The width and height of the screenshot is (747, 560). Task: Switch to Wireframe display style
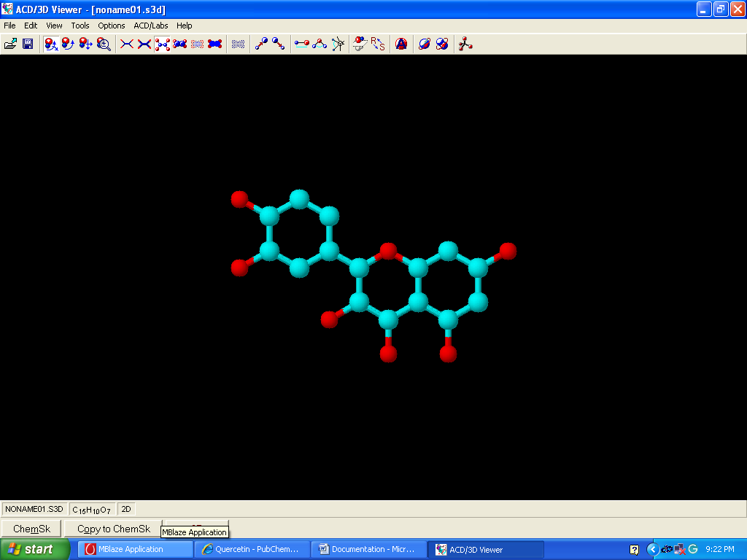(127, 44)
